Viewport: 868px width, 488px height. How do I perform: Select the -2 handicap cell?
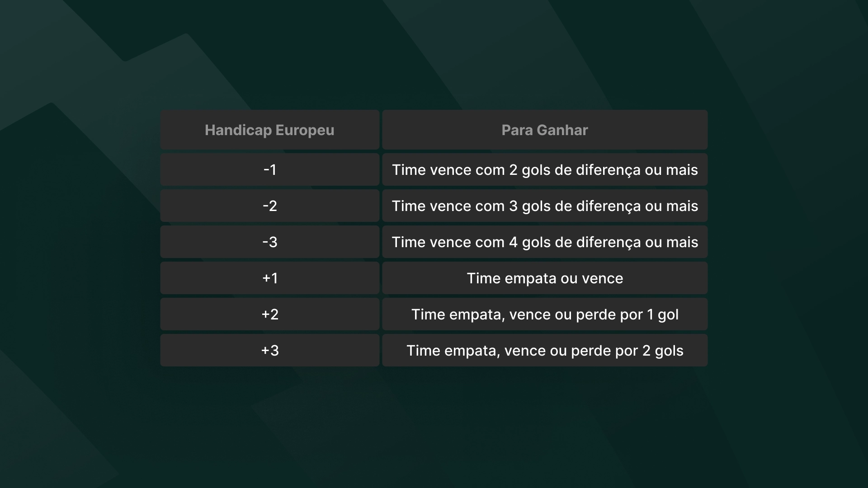pyautogui.click(x=269, y=206)
